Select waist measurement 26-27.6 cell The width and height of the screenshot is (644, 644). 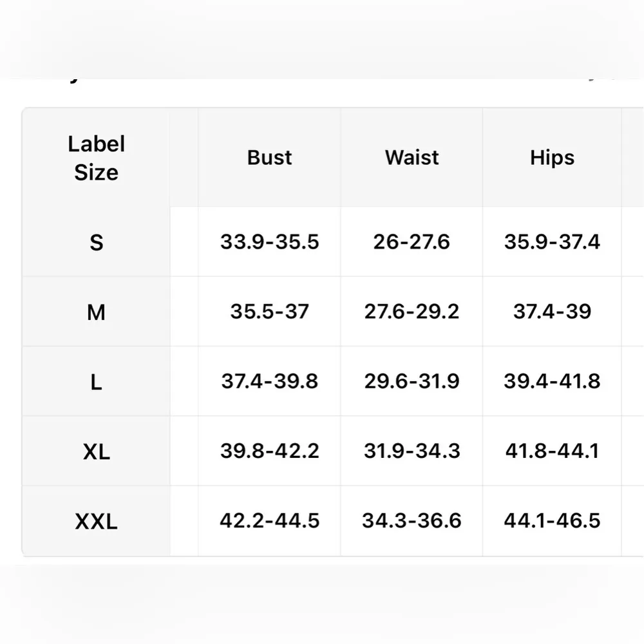click(412, 242)
